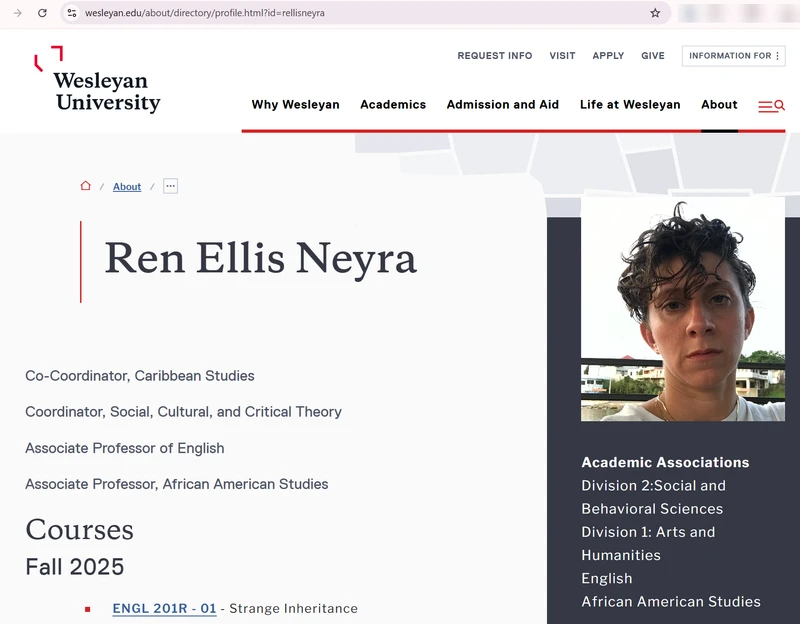This screenshot has height=624, width=800.
Task: Bookmark this page with star icon
Action: point(655,13)
